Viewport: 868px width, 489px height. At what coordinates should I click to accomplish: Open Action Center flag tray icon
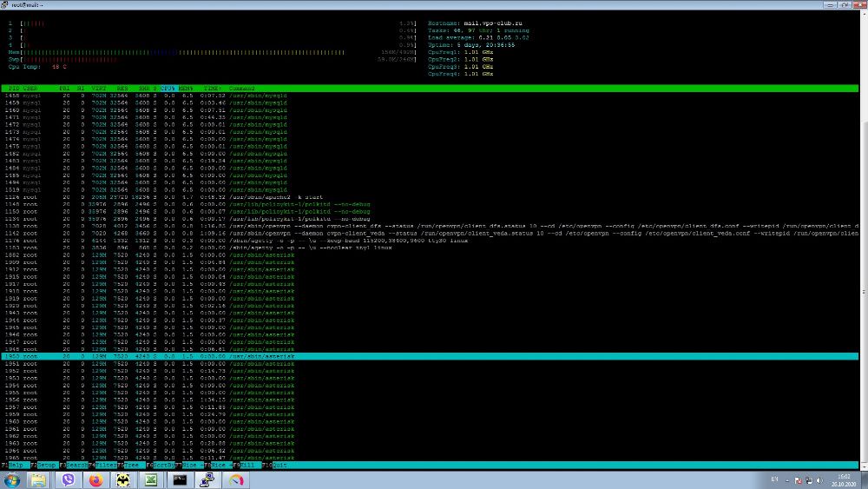(798, 480)
